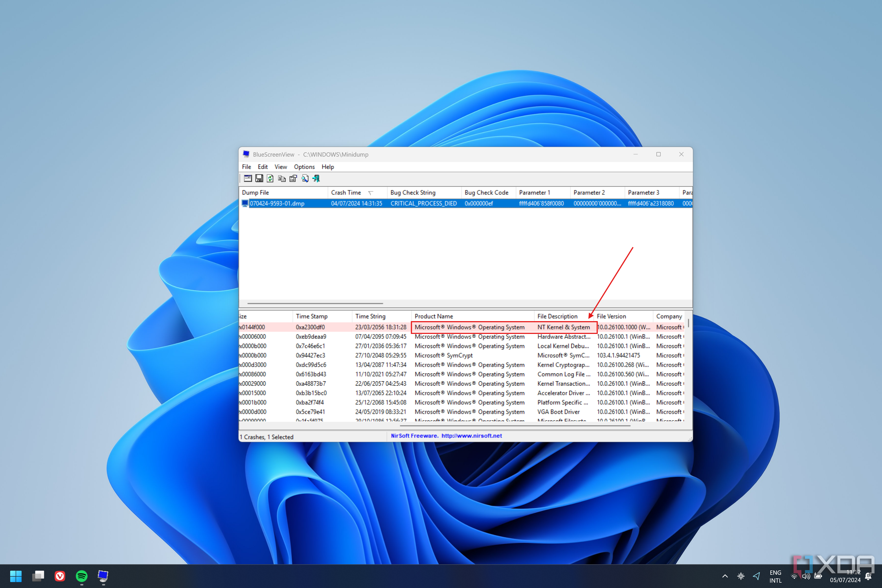Screen dimensions: 882x588
Task: Sort by the Dump File column header
Action: (284, 193)
